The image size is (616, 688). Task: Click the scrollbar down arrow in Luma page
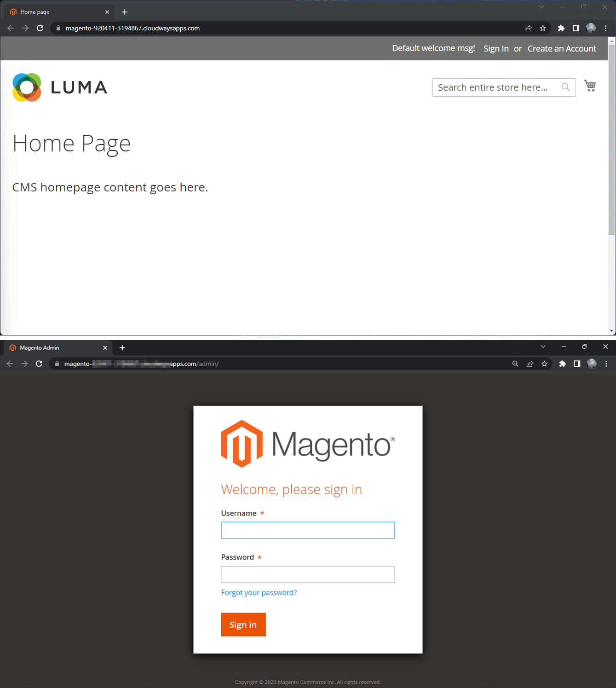coord(611,331)
